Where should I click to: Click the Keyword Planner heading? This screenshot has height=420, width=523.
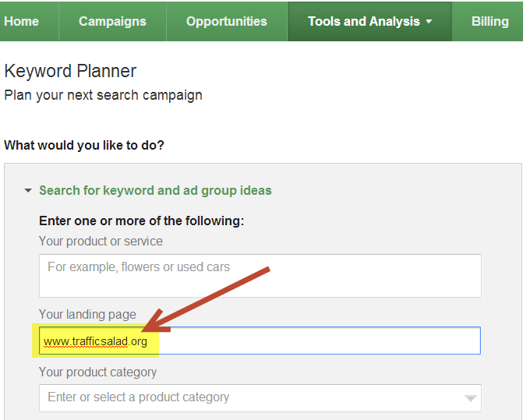coord(70,71)
